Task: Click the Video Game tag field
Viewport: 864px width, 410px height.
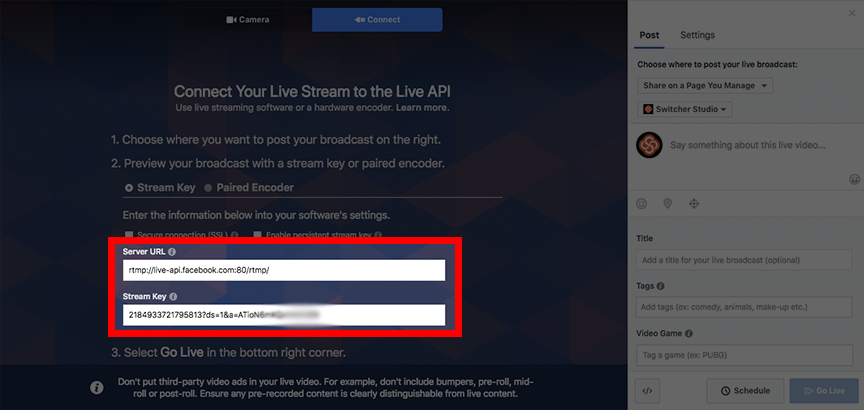Action: [744, 355]
